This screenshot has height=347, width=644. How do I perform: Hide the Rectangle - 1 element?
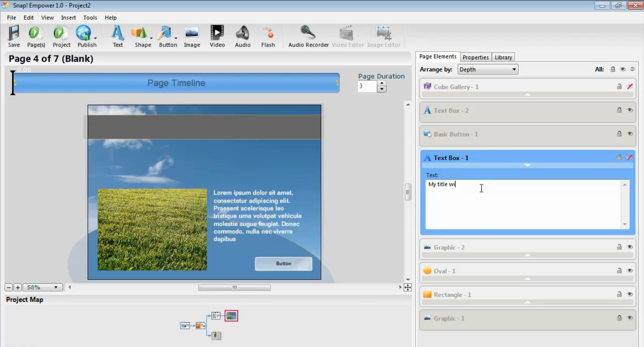pos(630,294)
